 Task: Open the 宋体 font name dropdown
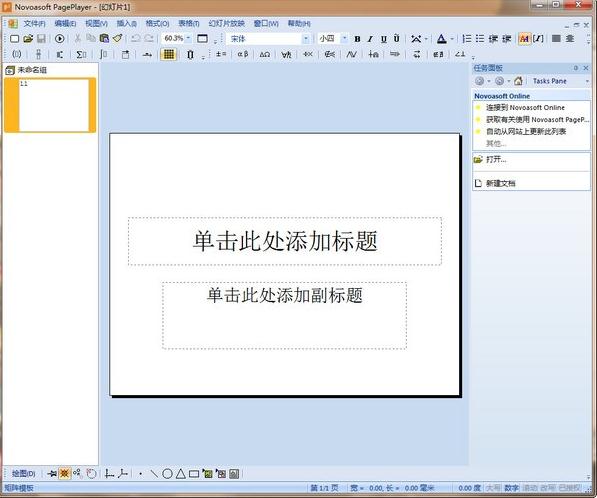point(306,38)
